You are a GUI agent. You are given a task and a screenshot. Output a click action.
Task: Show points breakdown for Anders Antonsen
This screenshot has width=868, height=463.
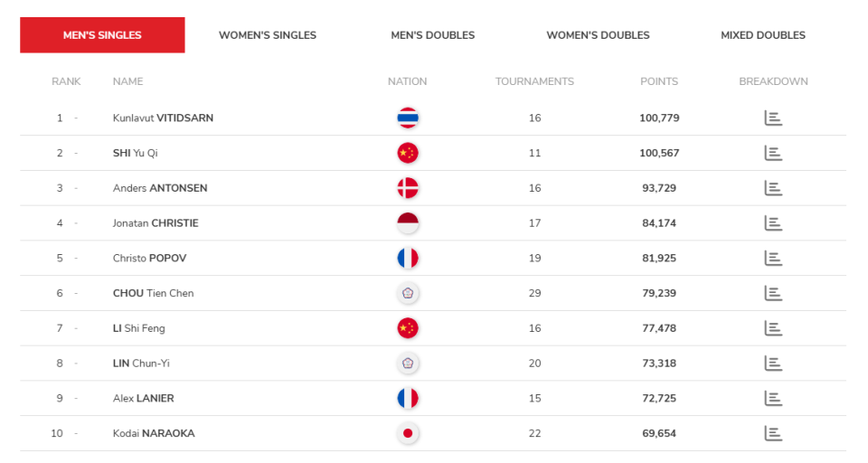point(773,188)
